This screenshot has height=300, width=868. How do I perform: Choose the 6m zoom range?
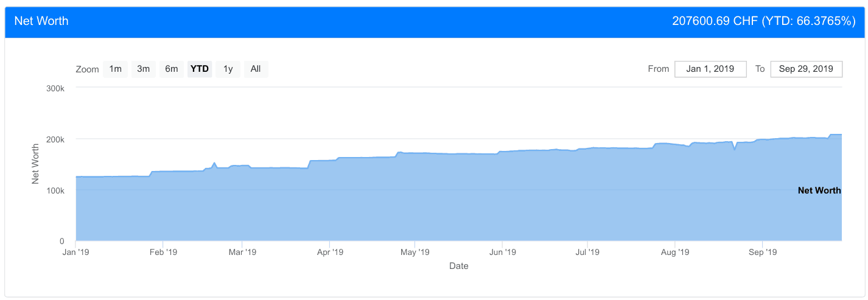pyautogui.click(x=172, y=69)
